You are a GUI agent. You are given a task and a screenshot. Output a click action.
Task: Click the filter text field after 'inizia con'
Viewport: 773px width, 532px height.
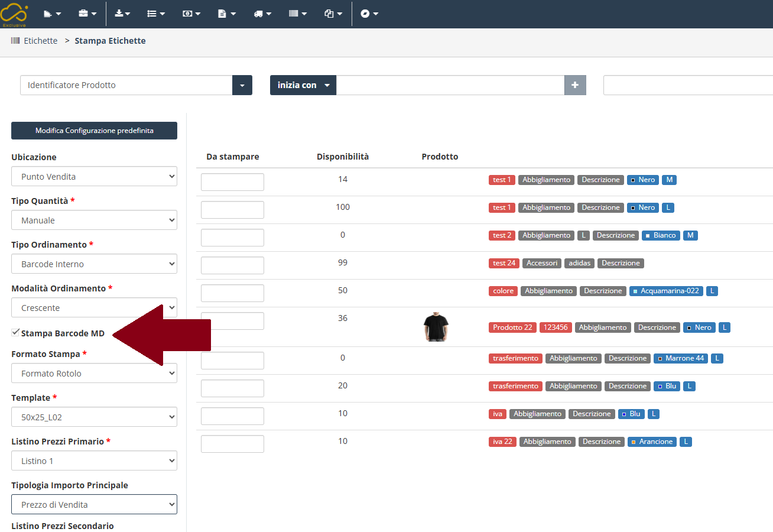(450, 85)
